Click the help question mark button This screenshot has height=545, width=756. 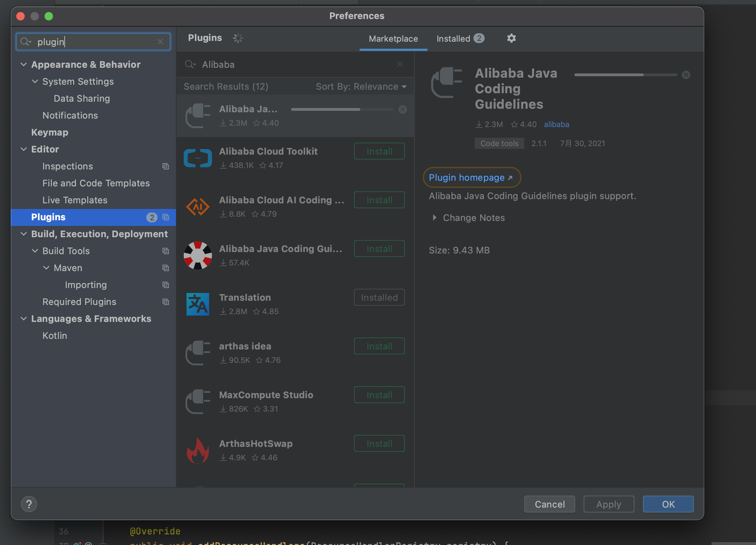pos(29,504)
